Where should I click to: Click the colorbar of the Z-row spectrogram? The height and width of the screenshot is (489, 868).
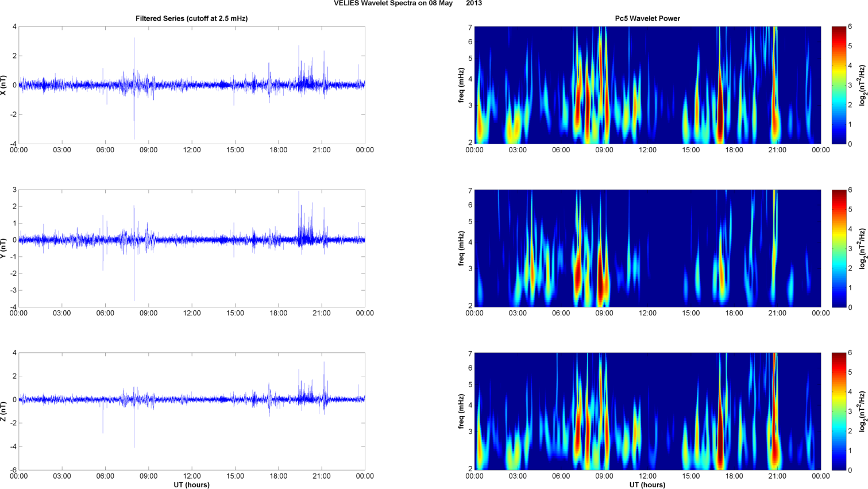point(839,411)
